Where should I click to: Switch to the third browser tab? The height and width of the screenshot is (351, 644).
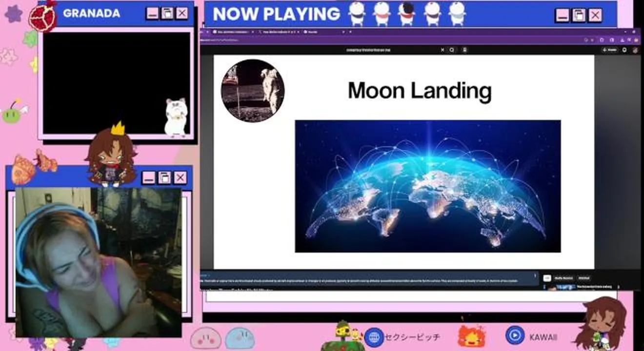point(324,32)
